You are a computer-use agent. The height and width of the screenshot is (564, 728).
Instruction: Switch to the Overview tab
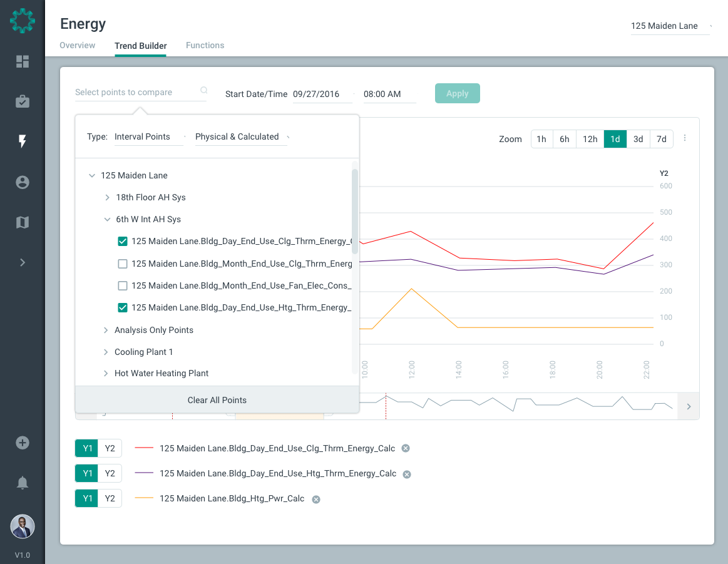pyautogui.click(x=77, y=45)
